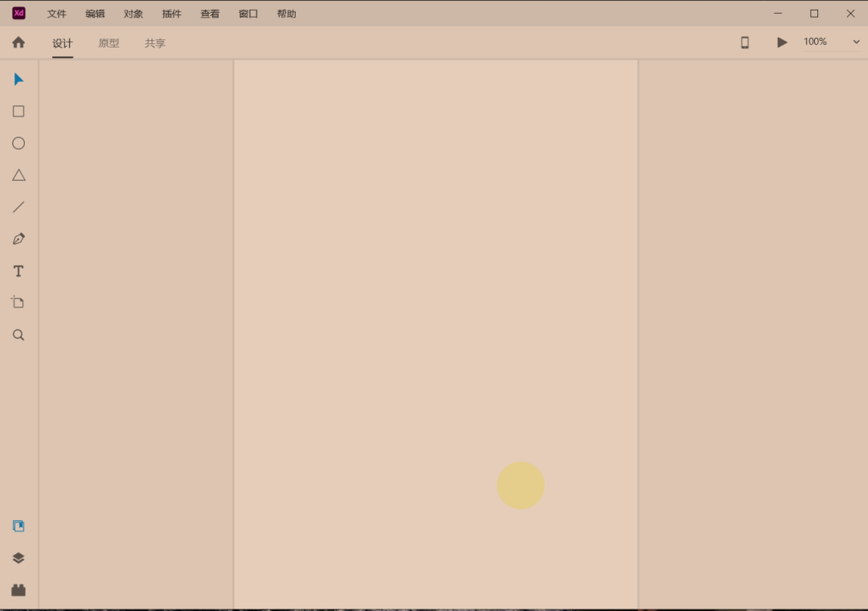Click the mobile device preview icon

pos(744,42)
